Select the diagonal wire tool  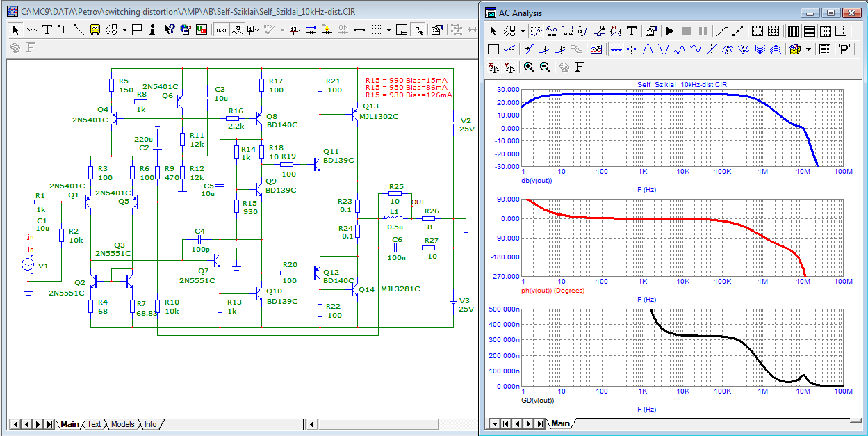coord(79,30)
